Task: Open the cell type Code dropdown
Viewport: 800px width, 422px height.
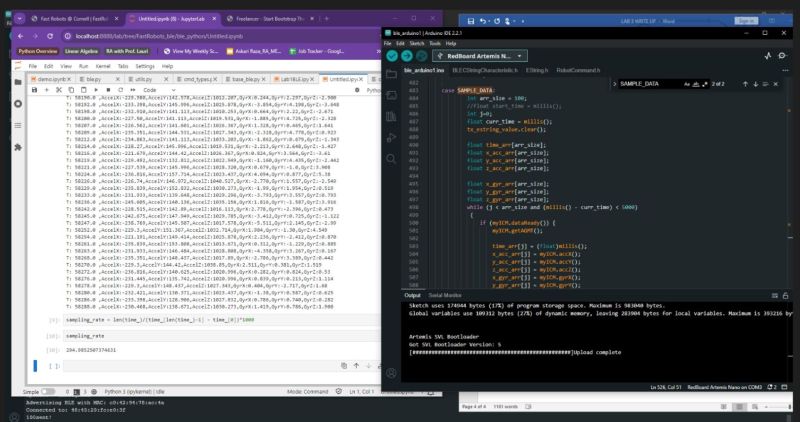Action: click(159, 90)
